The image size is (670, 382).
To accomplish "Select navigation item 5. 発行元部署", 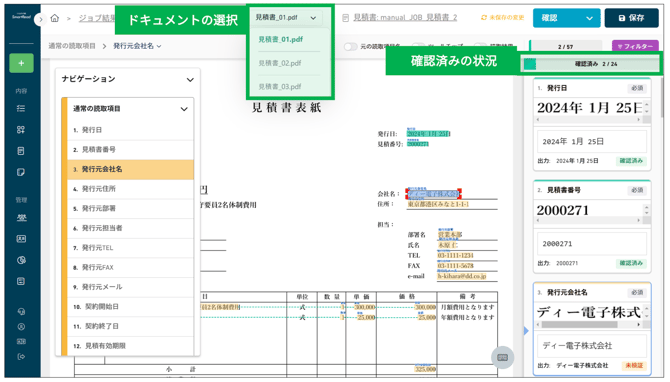I will click(x=131, y=209).
